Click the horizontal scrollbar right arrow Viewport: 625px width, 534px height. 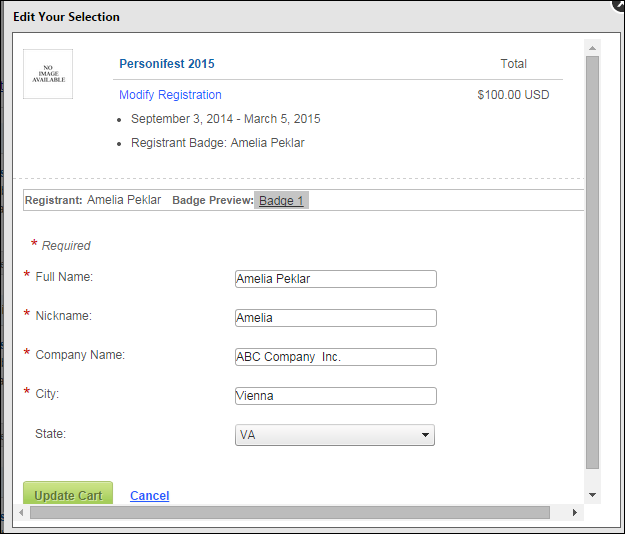[574, 512]
